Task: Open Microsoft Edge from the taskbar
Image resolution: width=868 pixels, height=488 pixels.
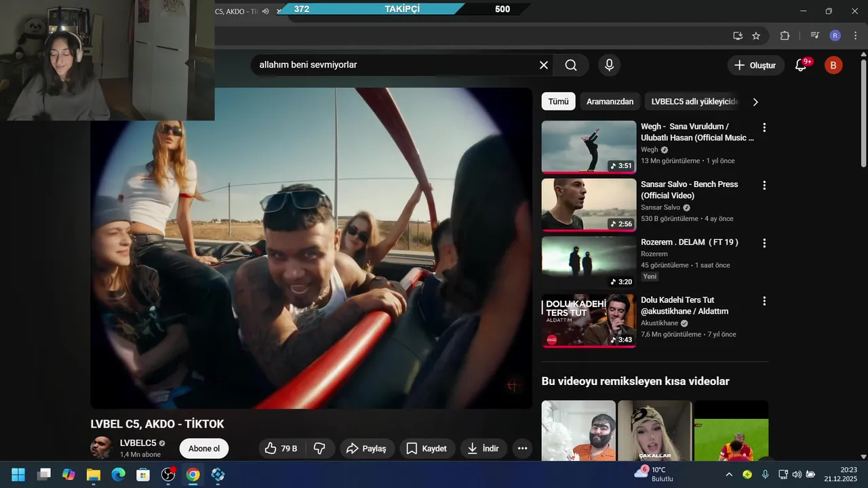Action: click(119, 474)
